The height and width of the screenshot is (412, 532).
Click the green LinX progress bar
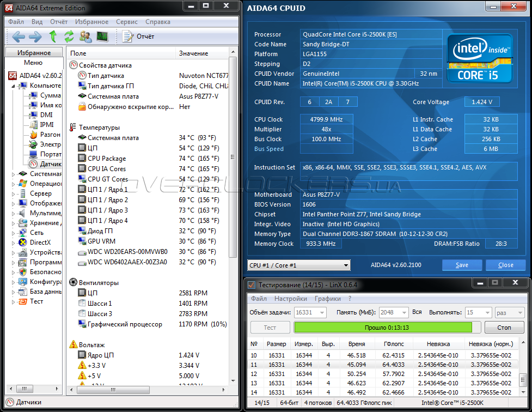pos(383,328)
